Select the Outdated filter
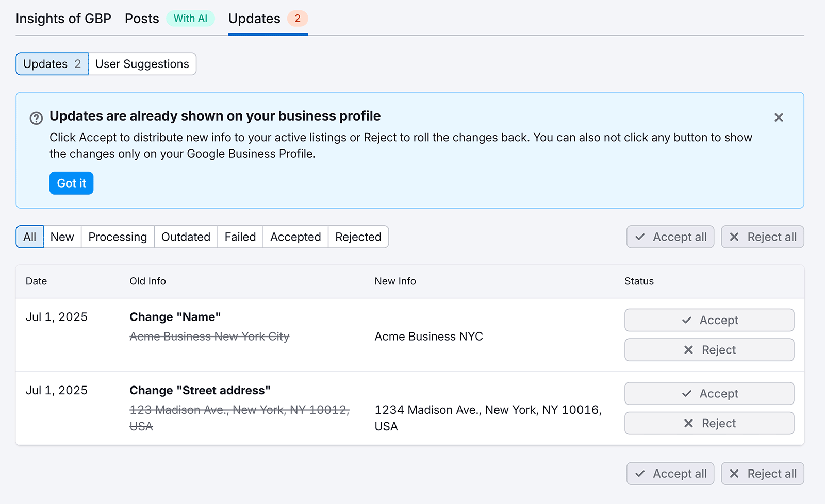This screenshot has height=504, width=825. point(186,237)
